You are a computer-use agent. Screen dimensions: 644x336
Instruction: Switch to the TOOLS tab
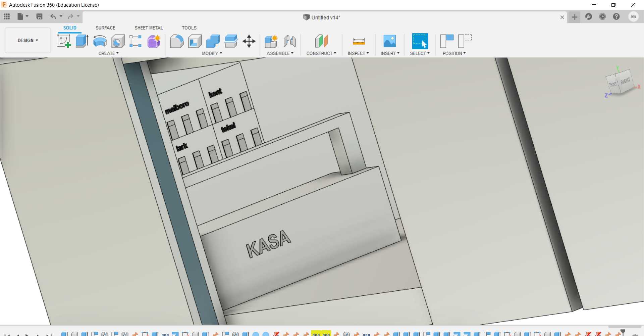[x=189, y=28]
